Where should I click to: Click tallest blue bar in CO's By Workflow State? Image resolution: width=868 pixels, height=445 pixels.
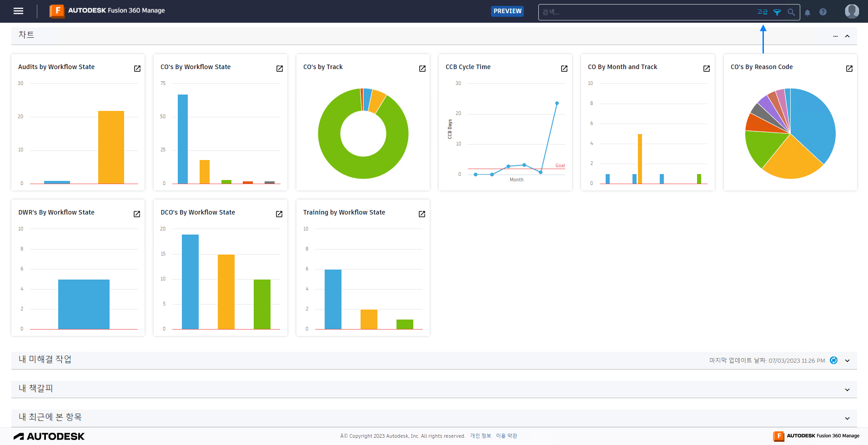183,139
